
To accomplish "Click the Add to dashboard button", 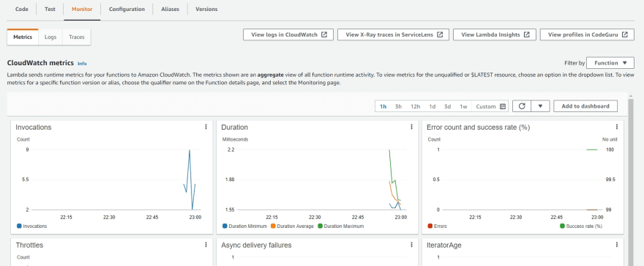I will tap(585, 106).
